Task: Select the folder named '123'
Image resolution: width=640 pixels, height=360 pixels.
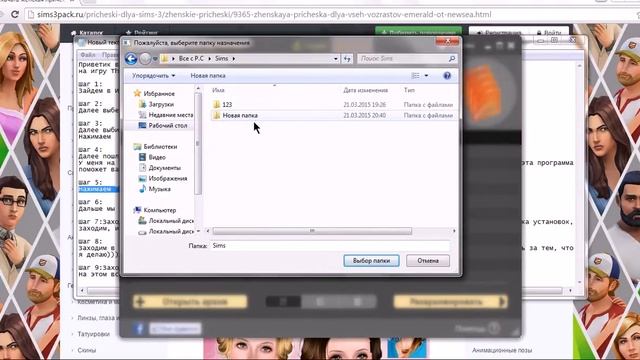Action: [x=227, y=104]
